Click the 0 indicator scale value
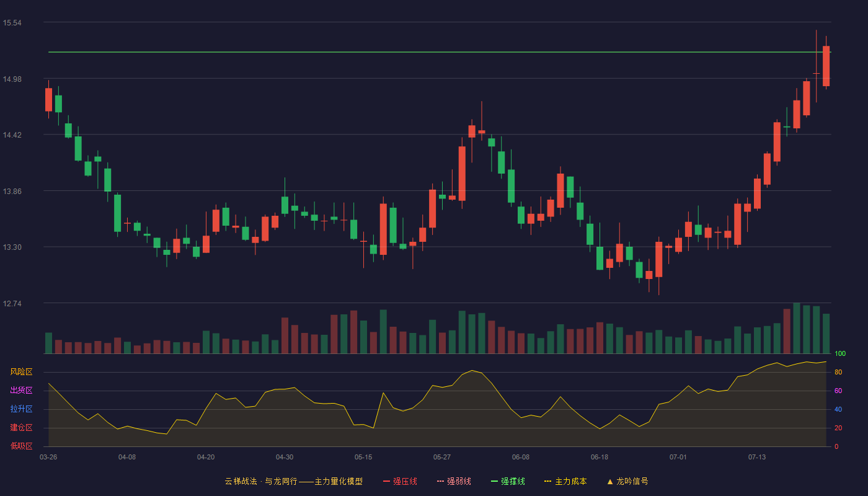This screenshot has height=496, width=868. tap(836, 446)
